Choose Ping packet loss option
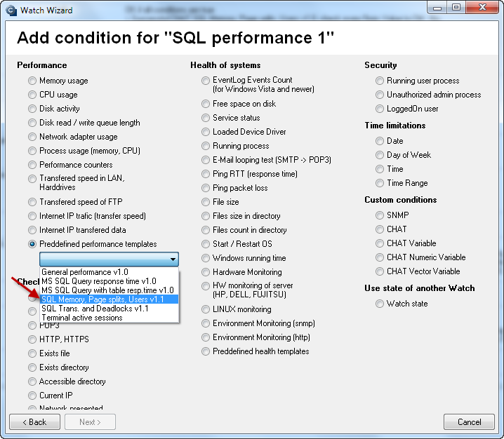This screenshot has width=504, height=439. (x=206, y=188)
